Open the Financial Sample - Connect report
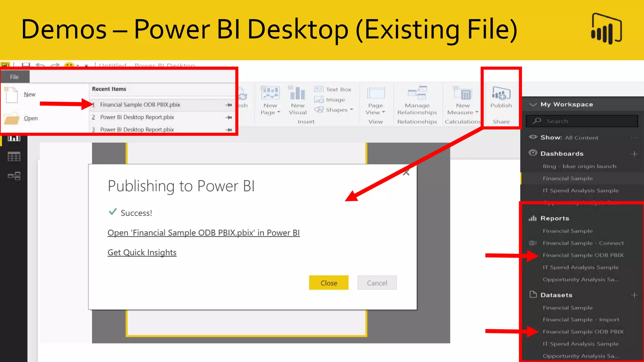This screenshot has width=644, height=362. [583, 243]
